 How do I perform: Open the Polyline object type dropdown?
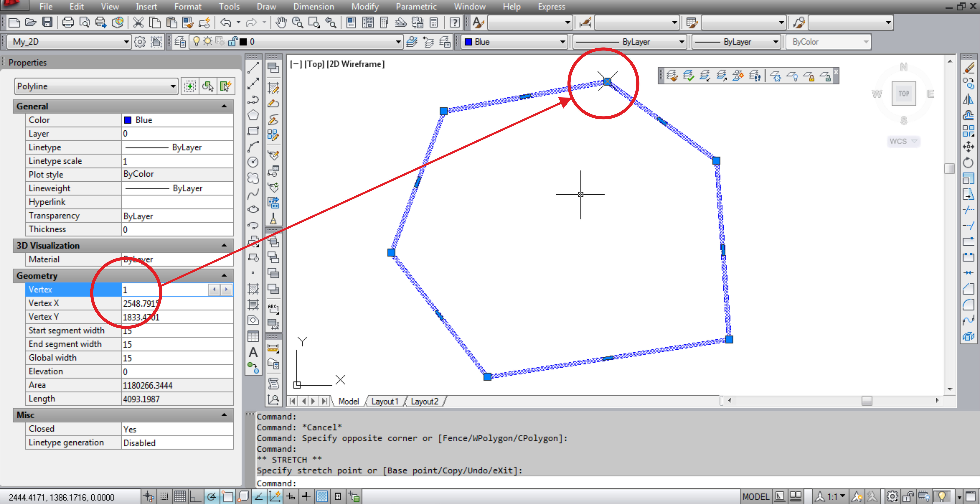coord(173,86)
